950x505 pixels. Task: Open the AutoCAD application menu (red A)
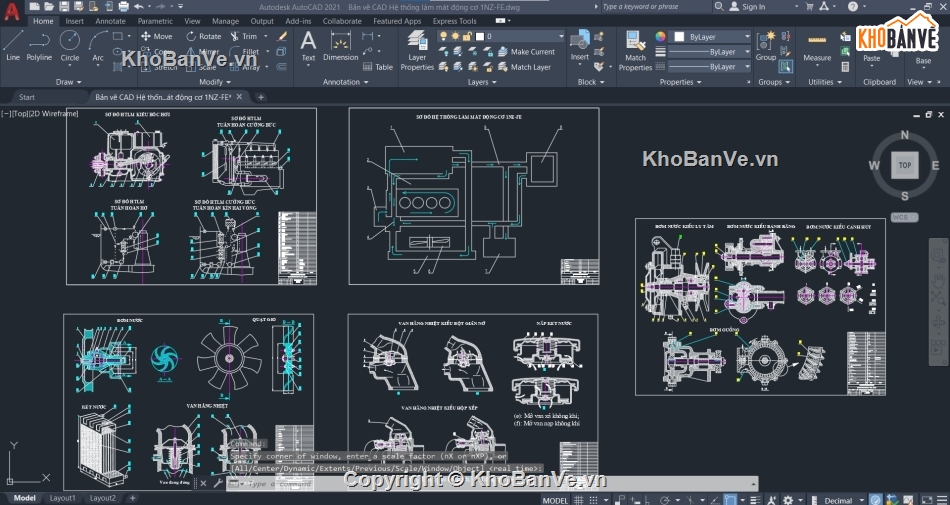tap(12, 12)
